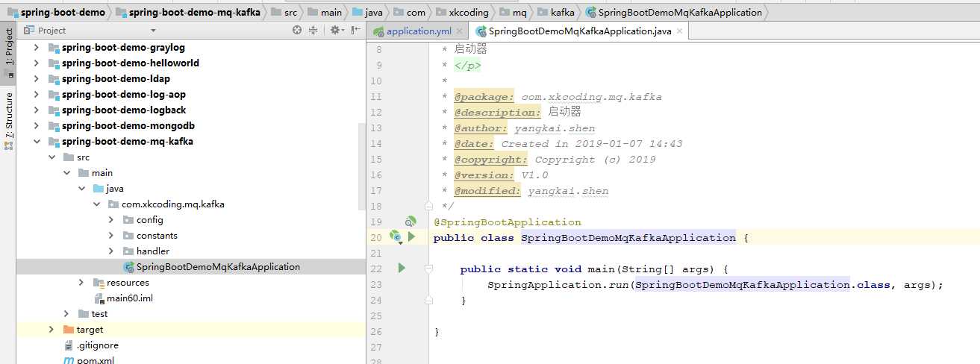This screenshot has width=980, height=364.
Task: Click the kafka breadcrumb
Action: (556, 12)
